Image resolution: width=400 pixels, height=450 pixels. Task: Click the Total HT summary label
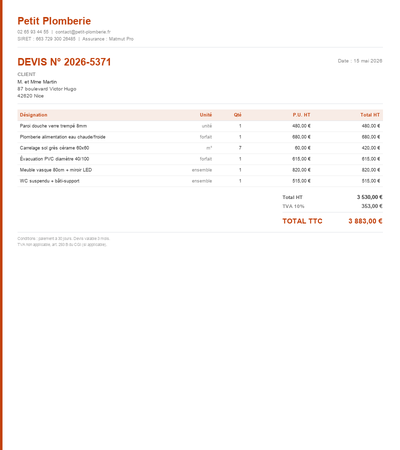pos(292,197)
